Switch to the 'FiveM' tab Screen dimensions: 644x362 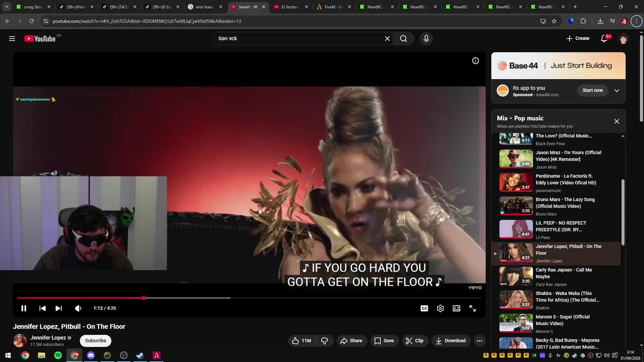click(333, 7)
